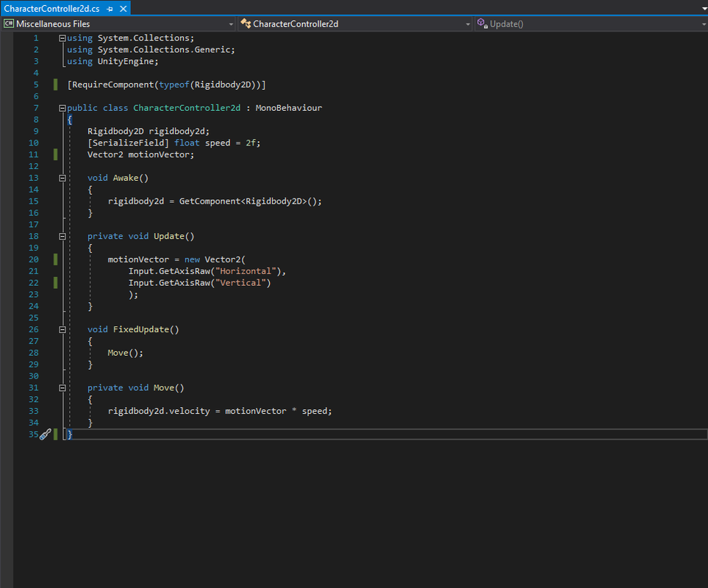Collapse the CharacterController2d class outline
The image size is (708, 588).
(x=62, y=108)
